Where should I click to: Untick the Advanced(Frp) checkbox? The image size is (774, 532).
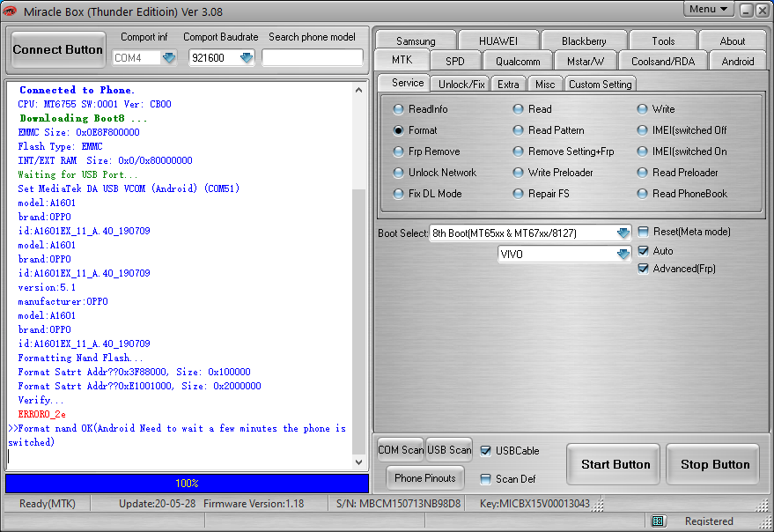pos(643,269)
